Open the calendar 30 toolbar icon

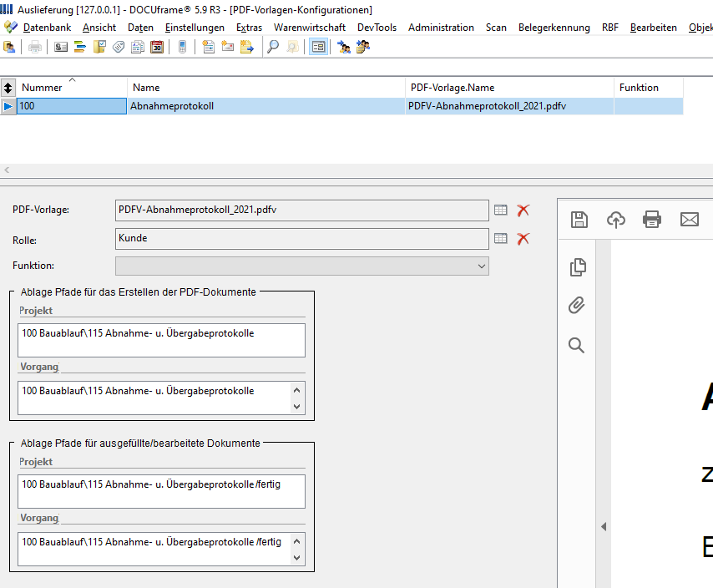(157, 47)
